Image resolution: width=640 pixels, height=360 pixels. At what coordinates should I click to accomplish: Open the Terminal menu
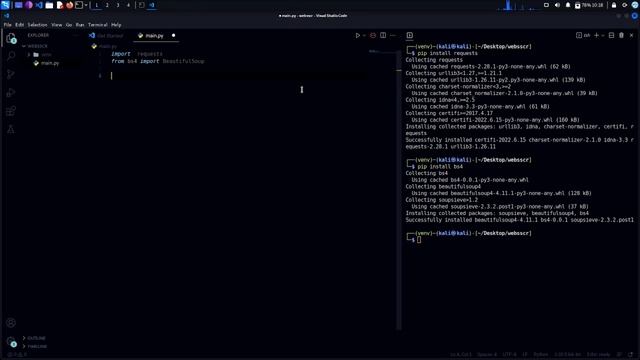[x=98, y=25]
